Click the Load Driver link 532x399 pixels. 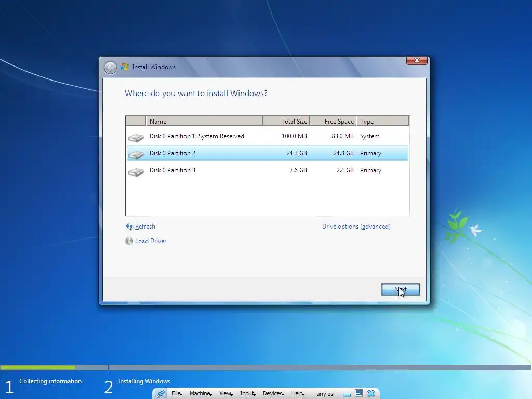(151, 241)
